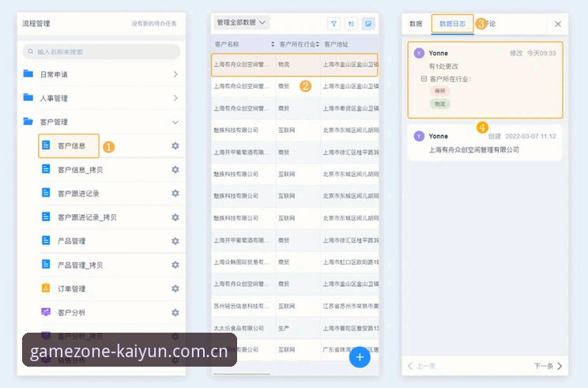Open 客户跟进记录 form in sidebar

[x=78, y=194]
